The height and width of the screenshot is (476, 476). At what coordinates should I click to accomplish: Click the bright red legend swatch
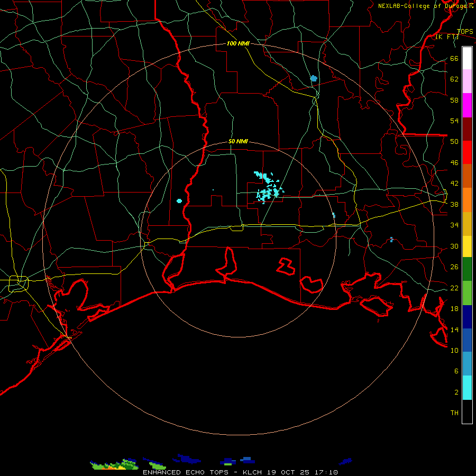click(467, 152)
